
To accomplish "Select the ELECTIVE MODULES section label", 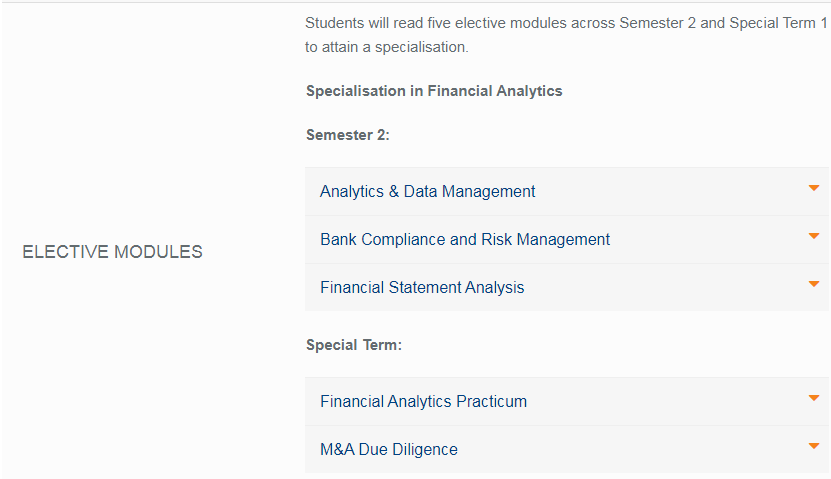I will coord(112,252).
